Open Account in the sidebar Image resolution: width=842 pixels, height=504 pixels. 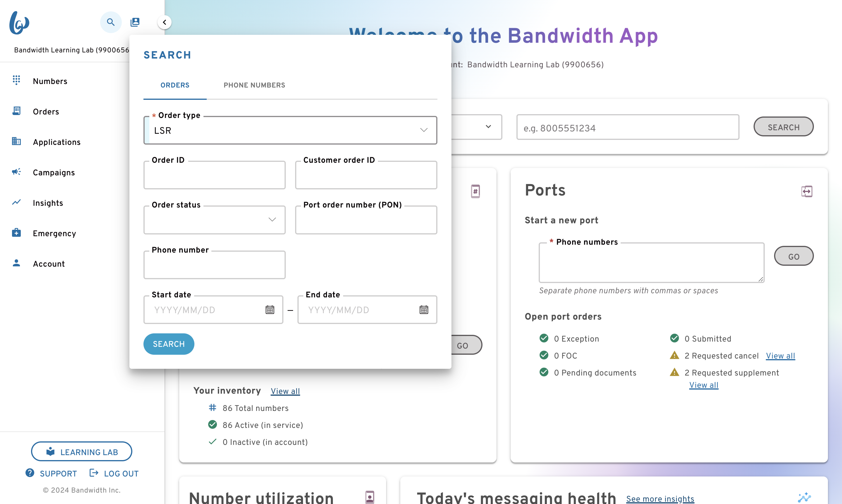pos(49,264)
